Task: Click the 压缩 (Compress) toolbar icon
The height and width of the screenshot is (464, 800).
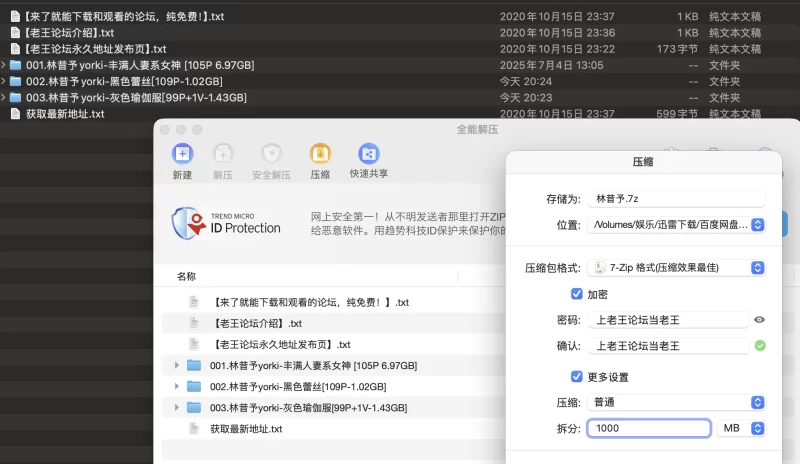Action: click(x=320, y=153)
